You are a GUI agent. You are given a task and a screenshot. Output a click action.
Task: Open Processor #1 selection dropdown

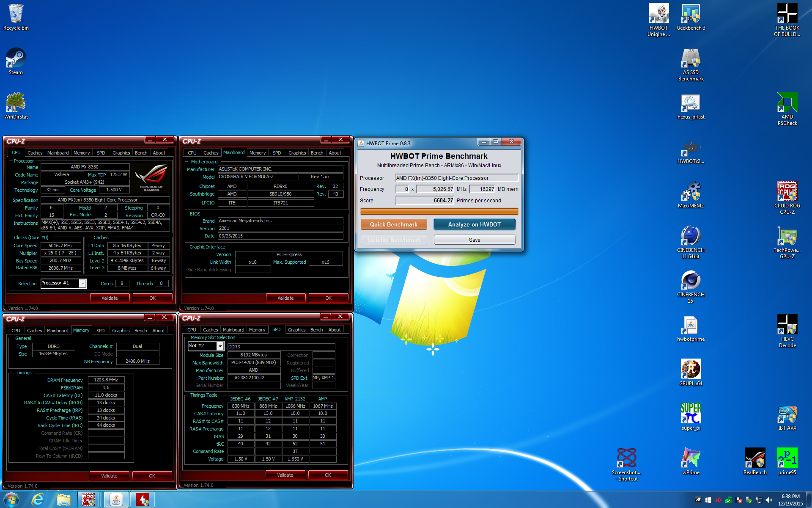pyautogui.click(x=63, y=283)
